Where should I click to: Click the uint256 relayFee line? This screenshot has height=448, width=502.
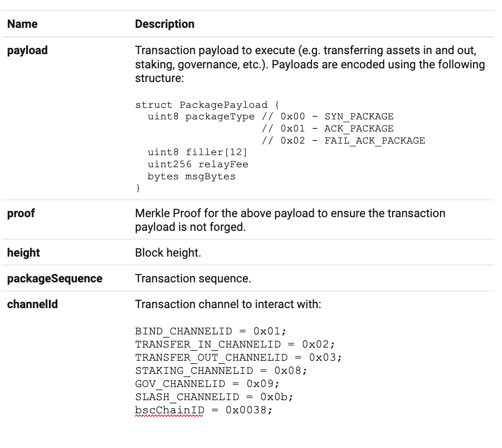[x=198, y=165]
